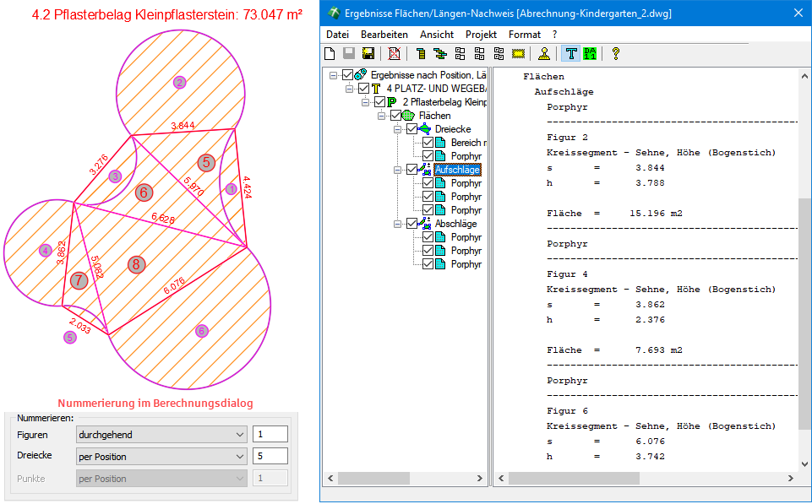The height and width of the screenshot is (504, 812).
Task: Open the Dreiecke numbering dropdown
Action: click(160, 457)
